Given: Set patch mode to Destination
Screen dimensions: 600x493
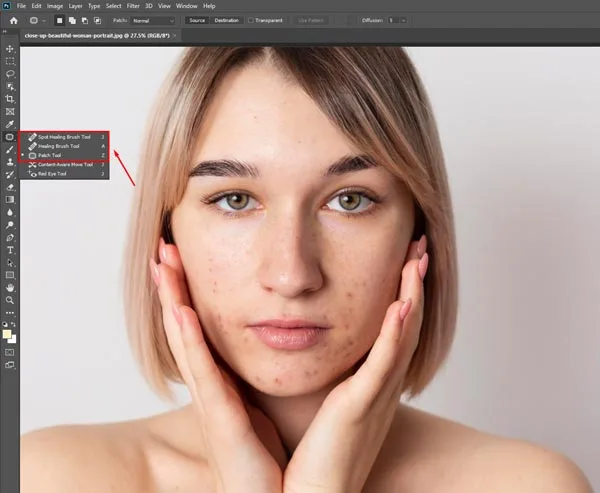Looking at the screenshot, I should click(x=227, y=20).
